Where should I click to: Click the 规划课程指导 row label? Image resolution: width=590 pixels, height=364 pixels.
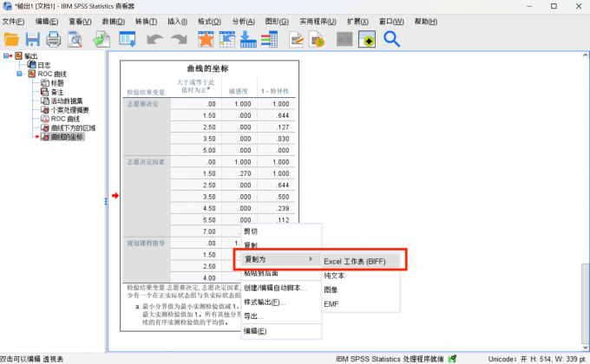(146, 244)
